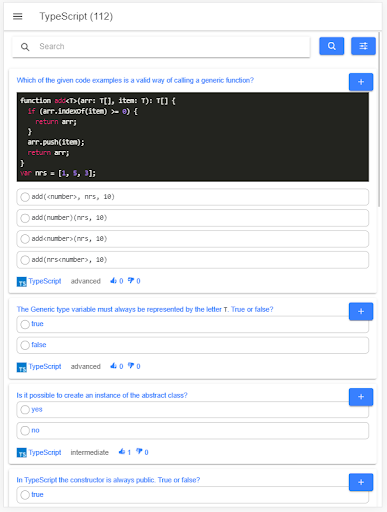
Task: Add the generic function question with plus
Action: [361, 82]
